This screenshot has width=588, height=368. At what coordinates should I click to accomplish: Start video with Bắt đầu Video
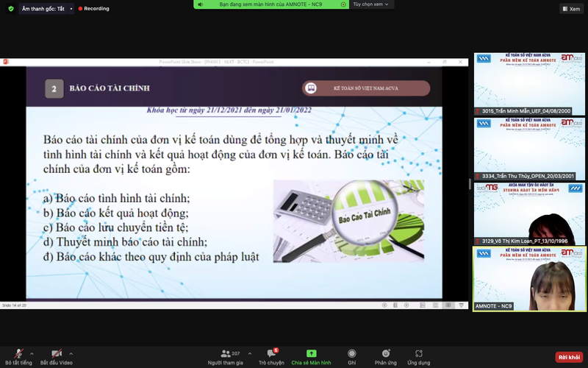coord(56,354)
